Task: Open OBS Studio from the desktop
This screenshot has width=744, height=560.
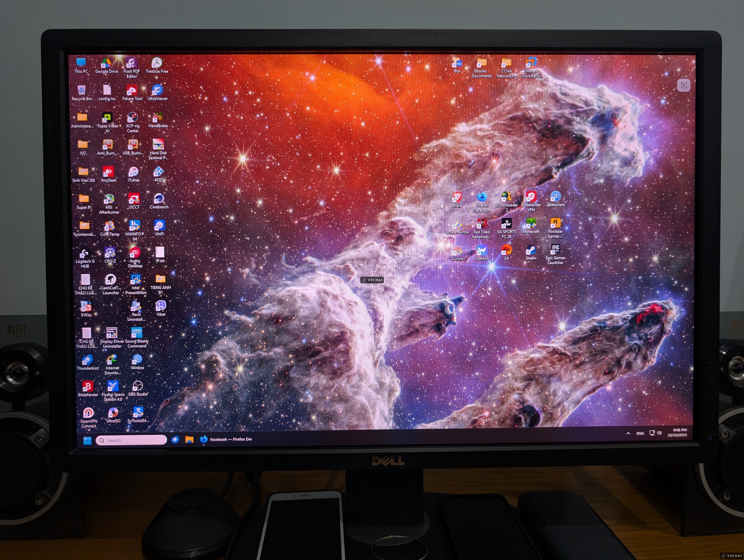Action: [x=137, y=386]
